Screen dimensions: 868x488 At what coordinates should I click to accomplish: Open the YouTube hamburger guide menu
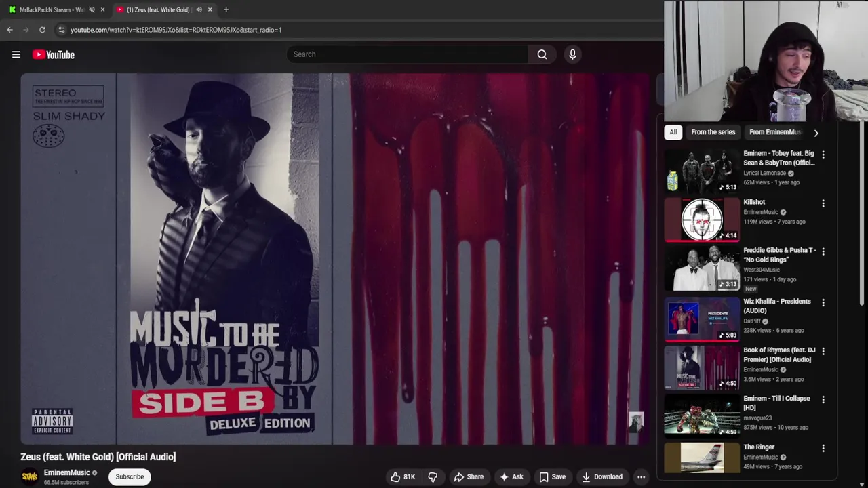[x=16, y=54]
